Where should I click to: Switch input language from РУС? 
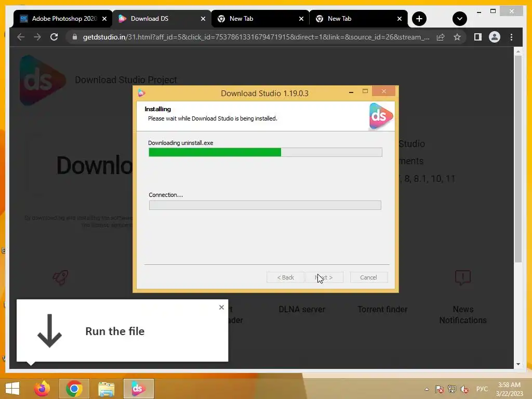pyautogui.click(x=482, y=389)
